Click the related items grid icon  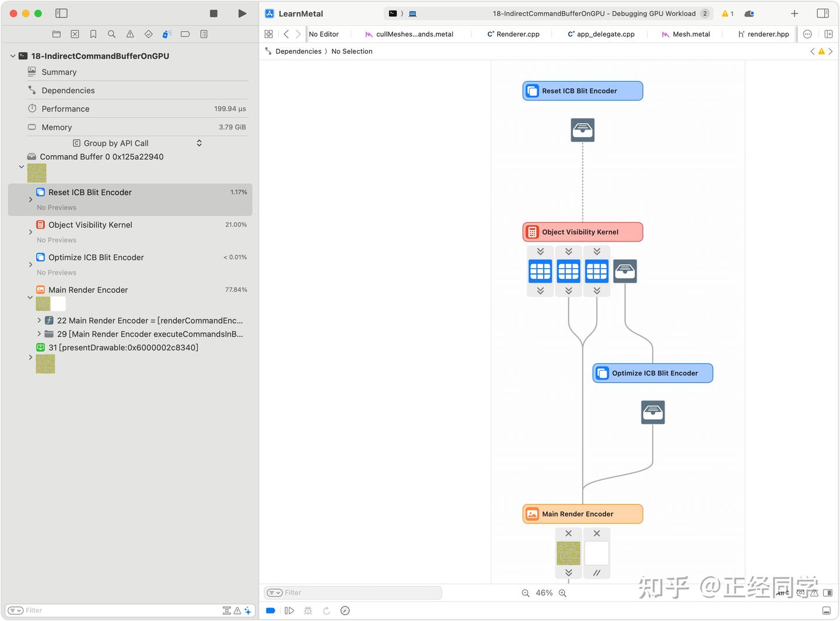click(268, 34)
